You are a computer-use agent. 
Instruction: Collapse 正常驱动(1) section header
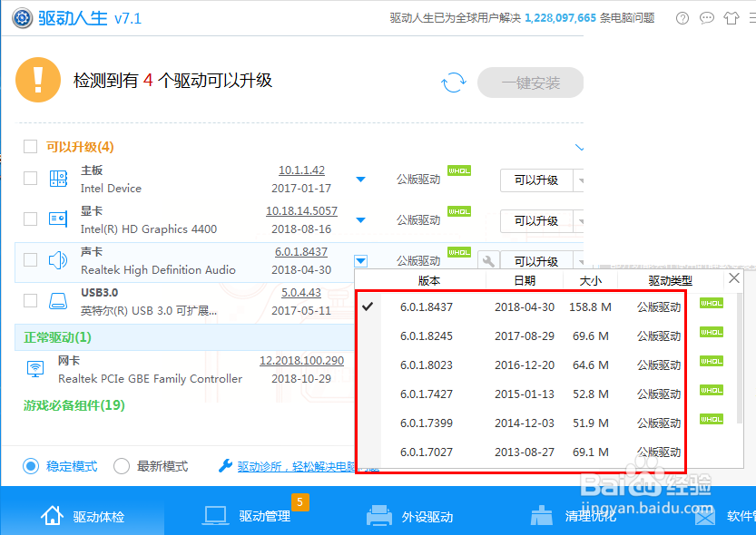184,337
